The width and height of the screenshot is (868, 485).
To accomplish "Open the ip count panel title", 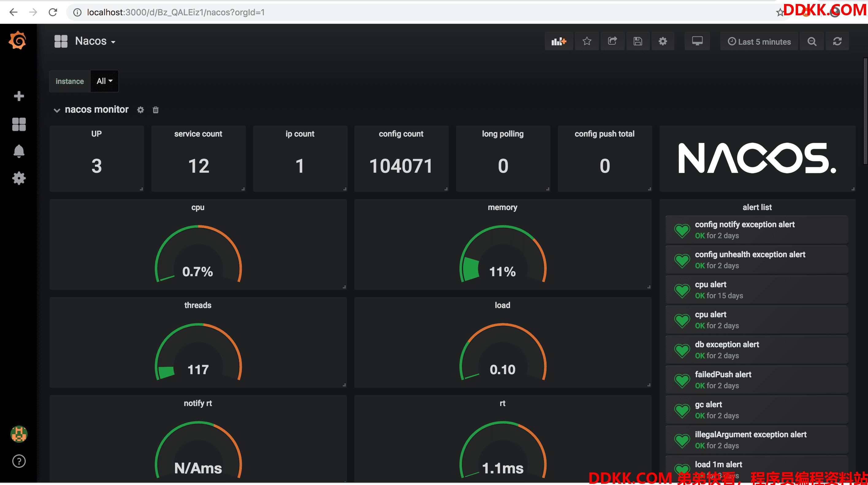I will coord(300,134).
